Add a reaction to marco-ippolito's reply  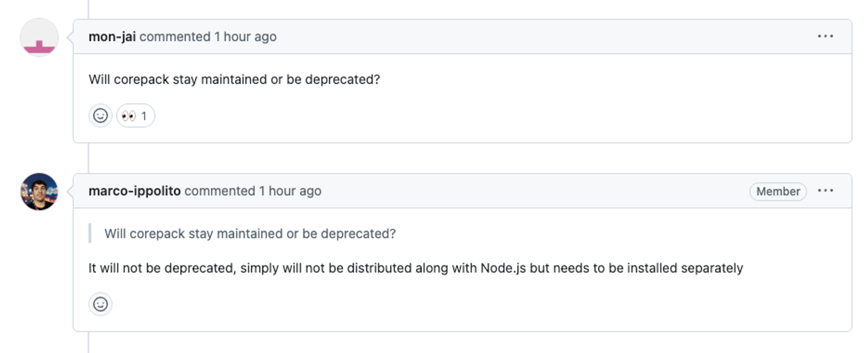(100, 304)
